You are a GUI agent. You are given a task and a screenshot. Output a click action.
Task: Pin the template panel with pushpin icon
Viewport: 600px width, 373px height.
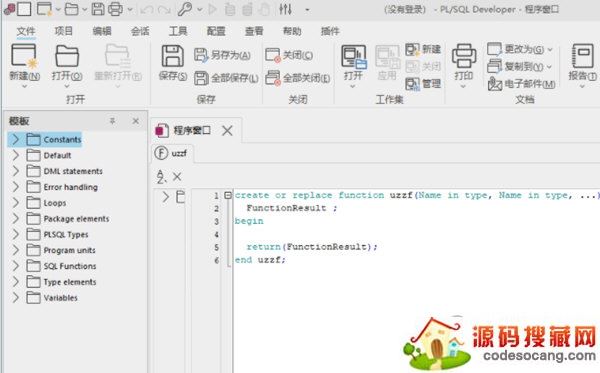click(112, 121)
